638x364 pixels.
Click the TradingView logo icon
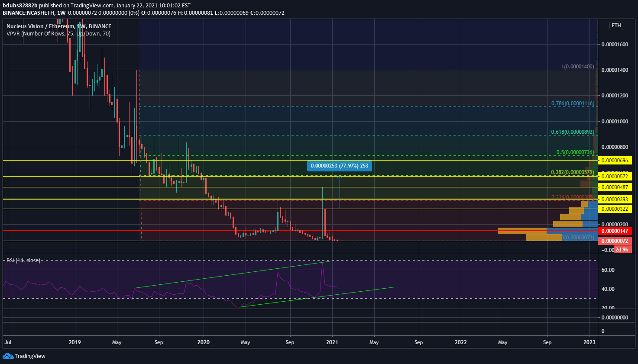8,356
